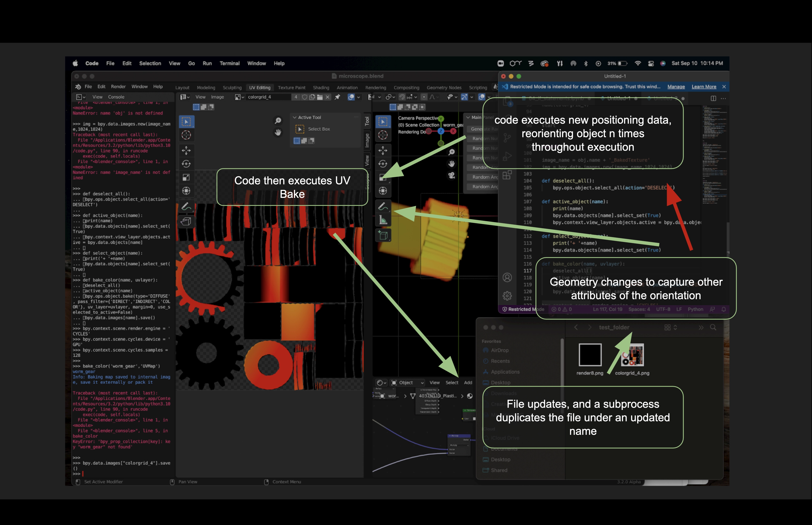Switch to the Geometry Nodes workspace tab
Image resolution: width=812 pixels, height=525 pixels.
[x=444, y=88]
